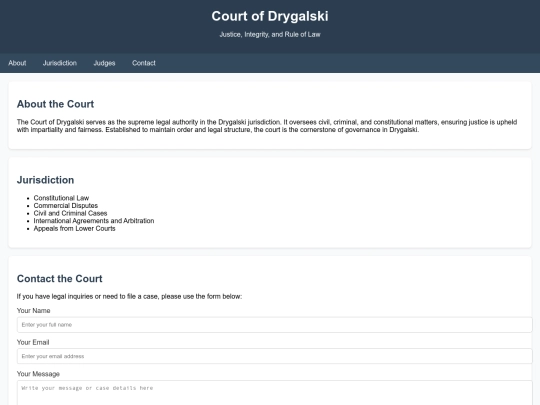Click the Your Message label
This screenshot has height=405, width=540.
38,374
